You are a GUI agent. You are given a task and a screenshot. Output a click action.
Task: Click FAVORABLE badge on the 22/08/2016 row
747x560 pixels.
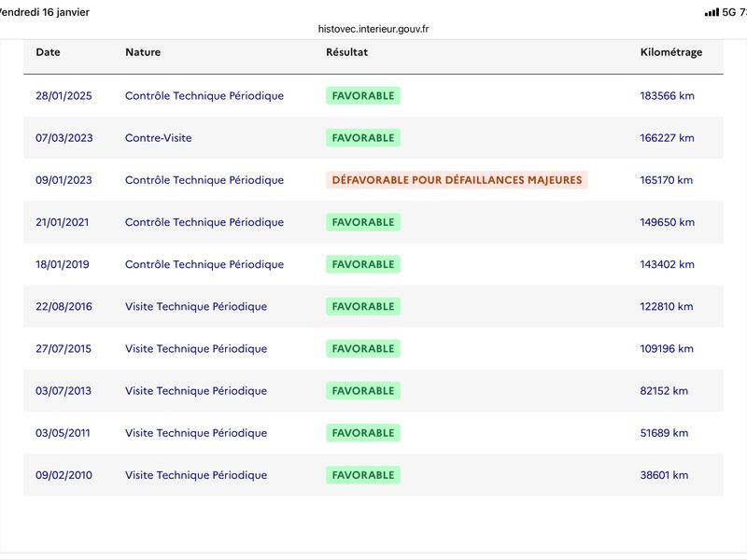click(x=363, y=306)
